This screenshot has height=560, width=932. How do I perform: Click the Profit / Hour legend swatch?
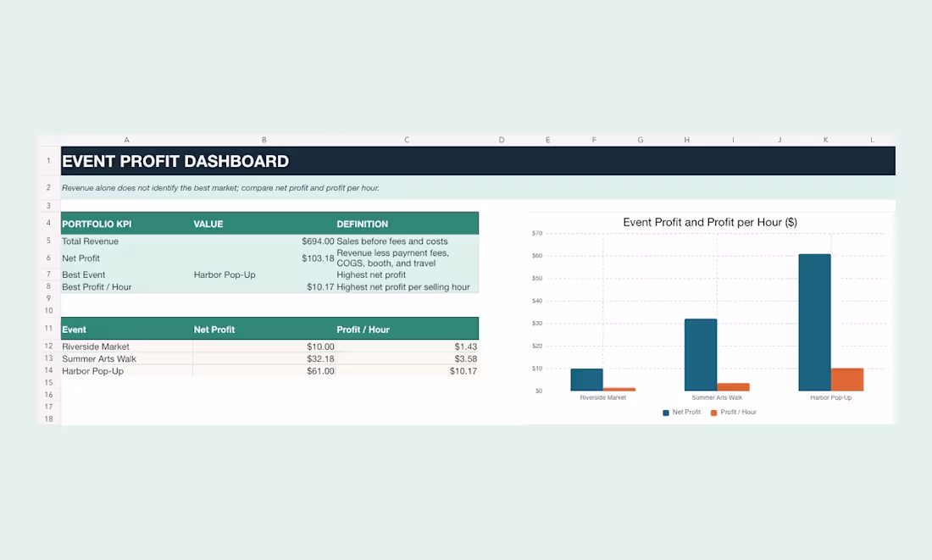click(x=714, y=413)
